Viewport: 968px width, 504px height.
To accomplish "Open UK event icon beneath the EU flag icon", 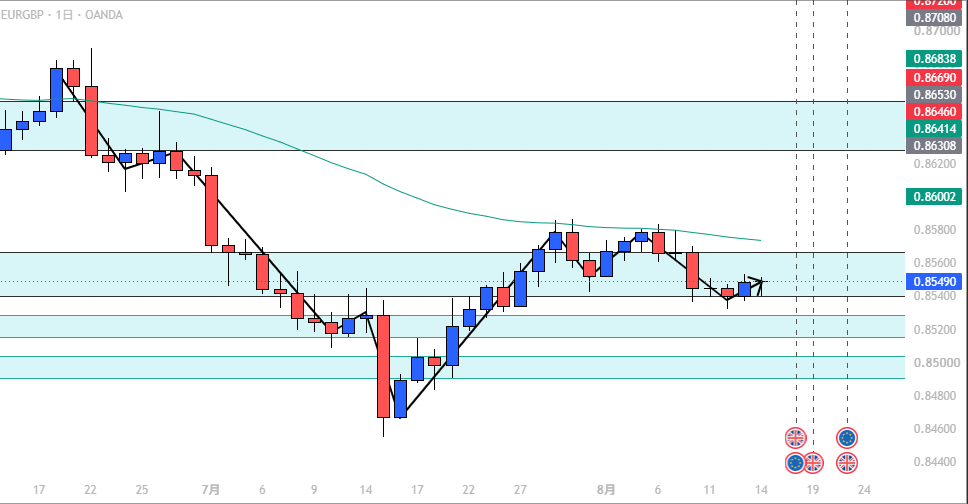I will [x=847, y=463].
